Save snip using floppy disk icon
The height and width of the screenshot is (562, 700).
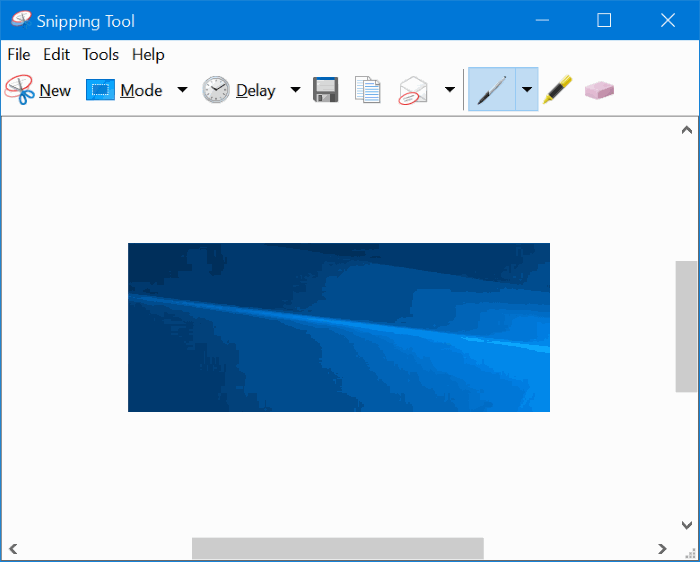(x=325, y=90)
